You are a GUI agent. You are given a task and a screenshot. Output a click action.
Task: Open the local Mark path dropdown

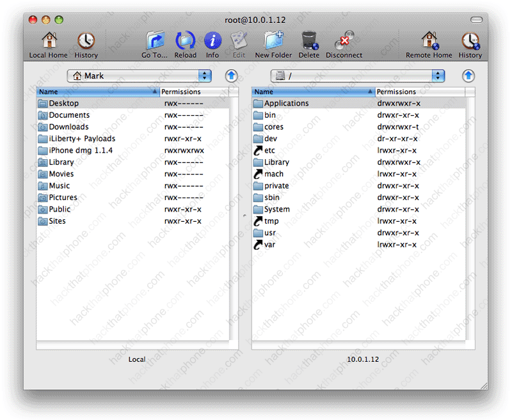point(140,76)
